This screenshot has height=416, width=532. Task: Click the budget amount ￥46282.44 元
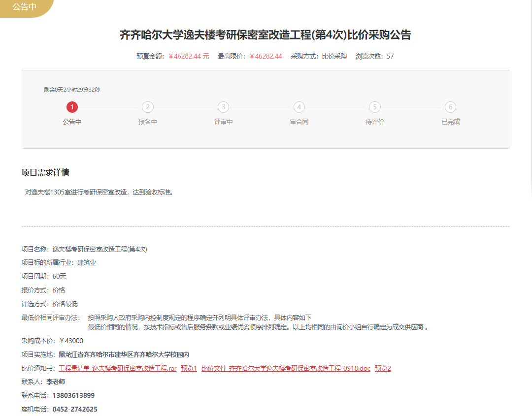click(x=189, y=56)
